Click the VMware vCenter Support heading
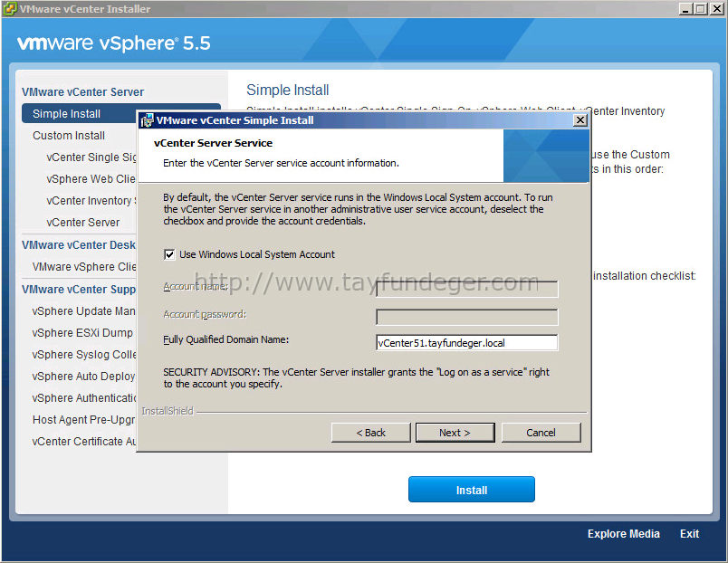The width and height of the screenshot is (728, 563). tap(79, 289)
